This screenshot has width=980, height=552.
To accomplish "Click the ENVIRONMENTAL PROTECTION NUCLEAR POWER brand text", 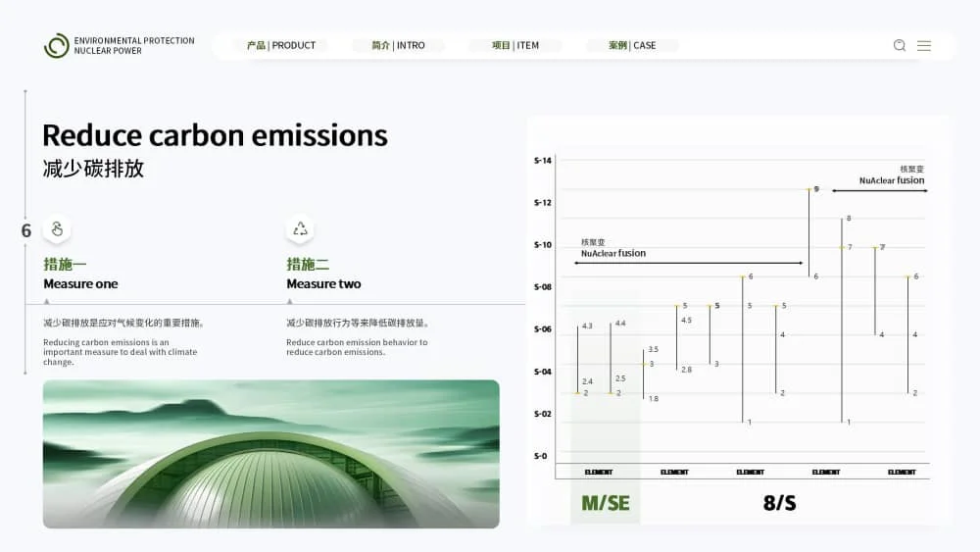I will (x=134, y=46).
